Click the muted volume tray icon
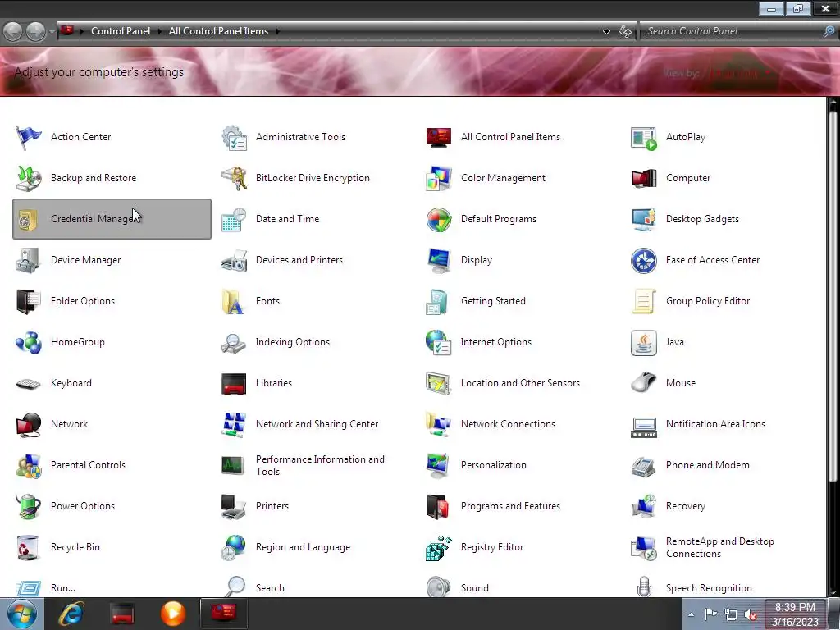Screen dimensions: 840x630 tap(751, 615)
